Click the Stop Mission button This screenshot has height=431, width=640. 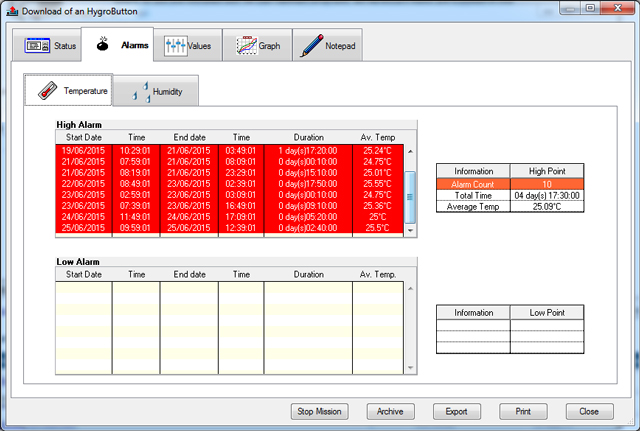click(319, 411)
